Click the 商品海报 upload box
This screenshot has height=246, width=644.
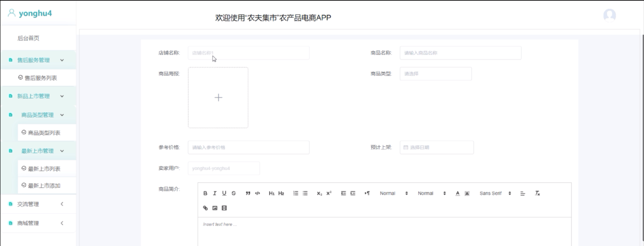(218, 98)
